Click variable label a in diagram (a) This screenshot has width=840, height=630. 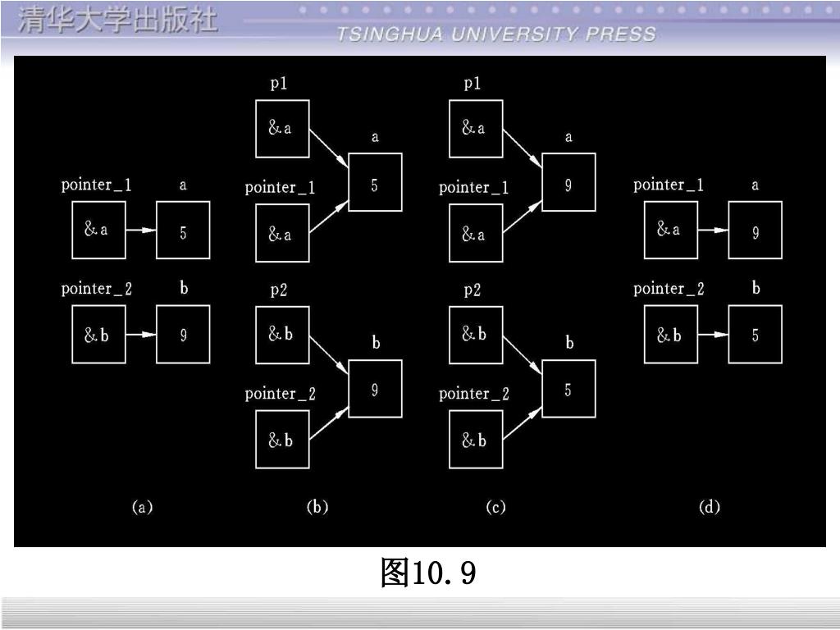[183, 185]
